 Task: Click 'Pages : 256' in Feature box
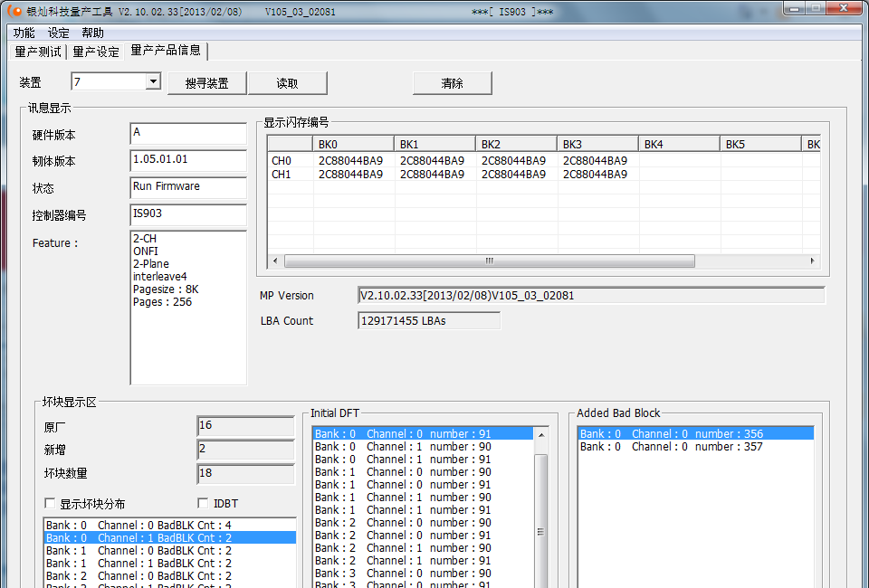[162, 302]
